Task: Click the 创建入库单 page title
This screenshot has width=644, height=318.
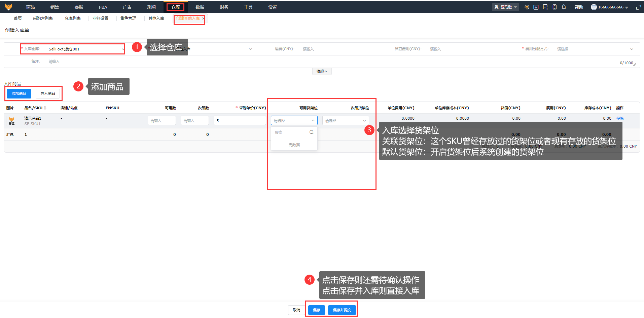Action: coord(17,30)
